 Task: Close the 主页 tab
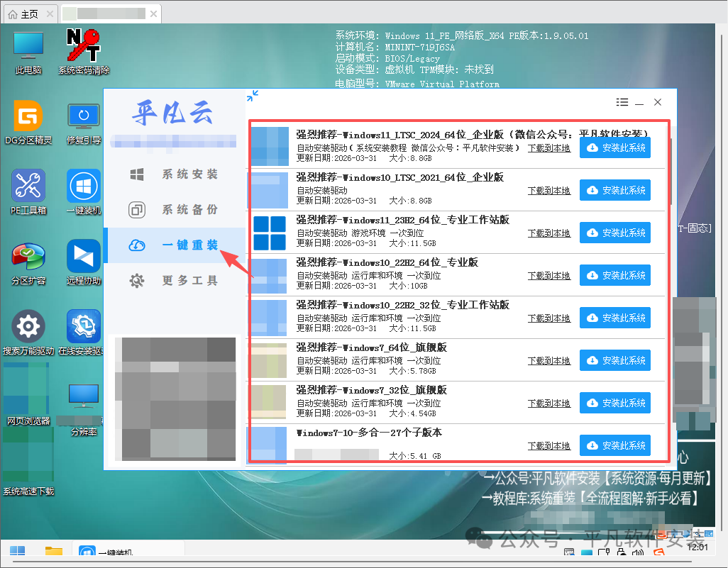point(50,14)
